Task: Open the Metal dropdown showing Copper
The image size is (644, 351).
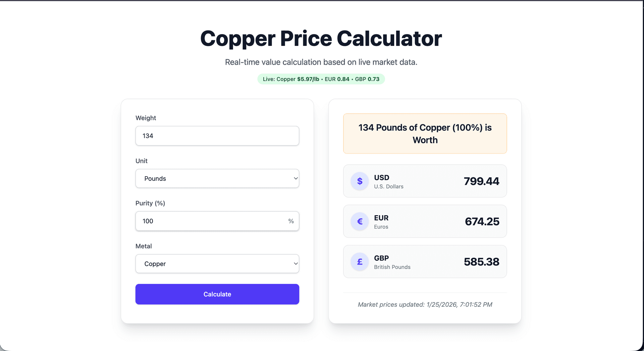Action: click(x=217, y=264)
